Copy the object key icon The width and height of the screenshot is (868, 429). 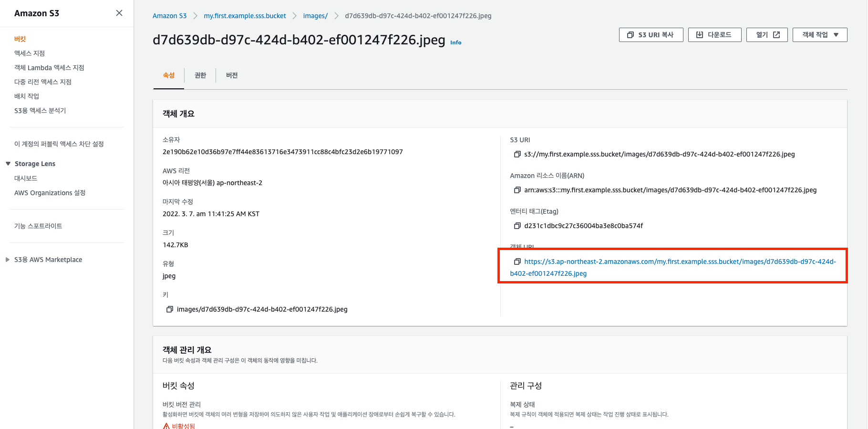[169, 309]
